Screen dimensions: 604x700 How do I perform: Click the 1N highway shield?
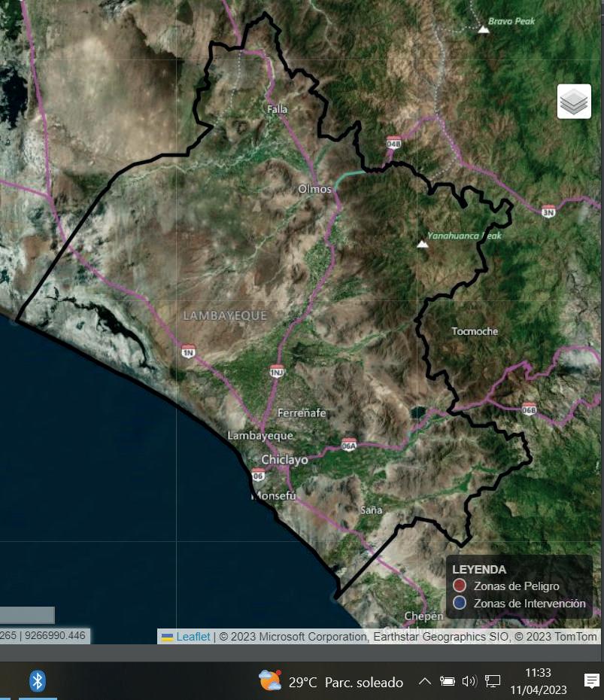click(188, 352)
